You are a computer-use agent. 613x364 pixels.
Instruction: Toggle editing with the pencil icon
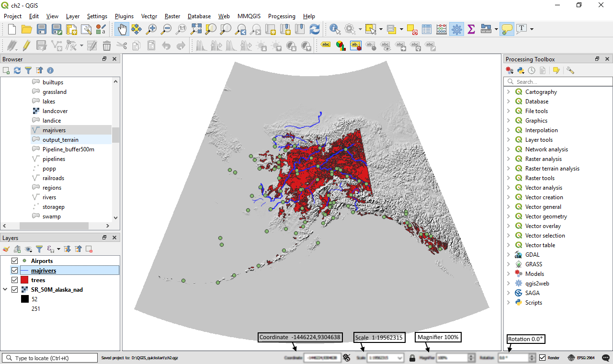tap(27, 45)
